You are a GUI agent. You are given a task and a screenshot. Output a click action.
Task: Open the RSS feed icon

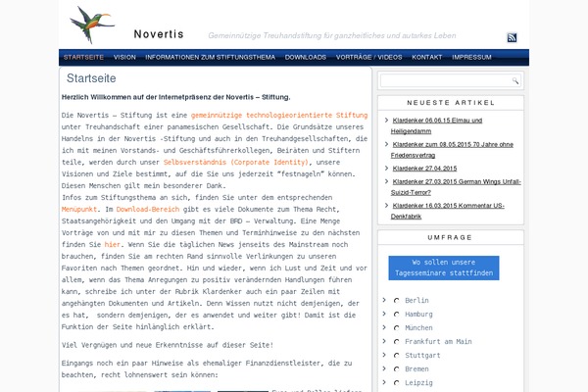(x=512, y=37)
